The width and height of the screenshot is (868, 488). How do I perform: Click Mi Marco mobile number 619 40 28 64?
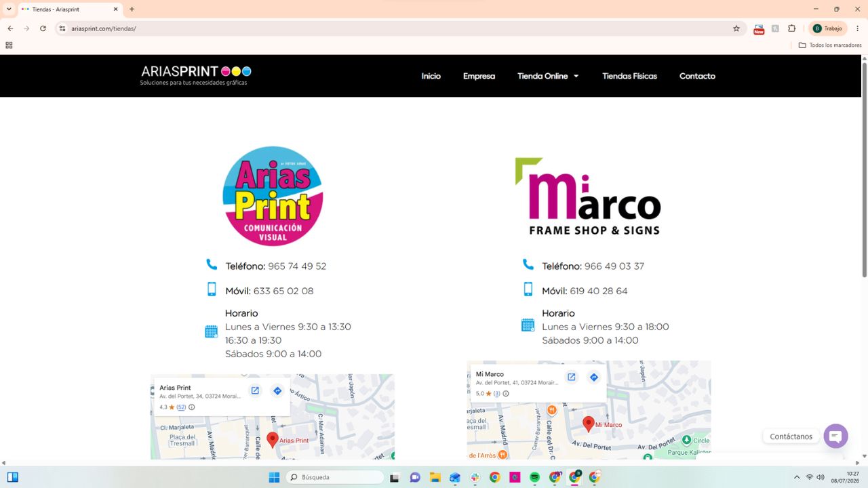pyautogui.click(x=599, y=291)
